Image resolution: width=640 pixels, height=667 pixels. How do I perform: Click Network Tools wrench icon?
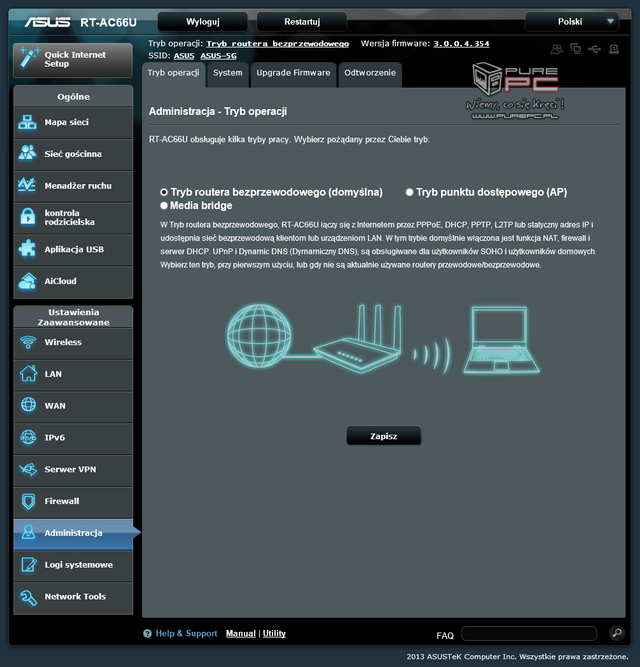[28, 597]
